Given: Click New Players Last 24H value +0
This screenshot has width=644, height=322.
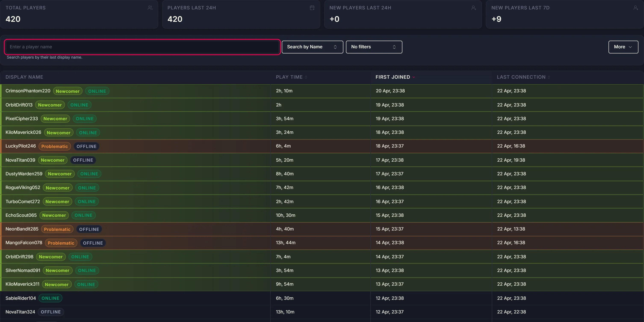Looking at the screenshot, I should 334,19.
